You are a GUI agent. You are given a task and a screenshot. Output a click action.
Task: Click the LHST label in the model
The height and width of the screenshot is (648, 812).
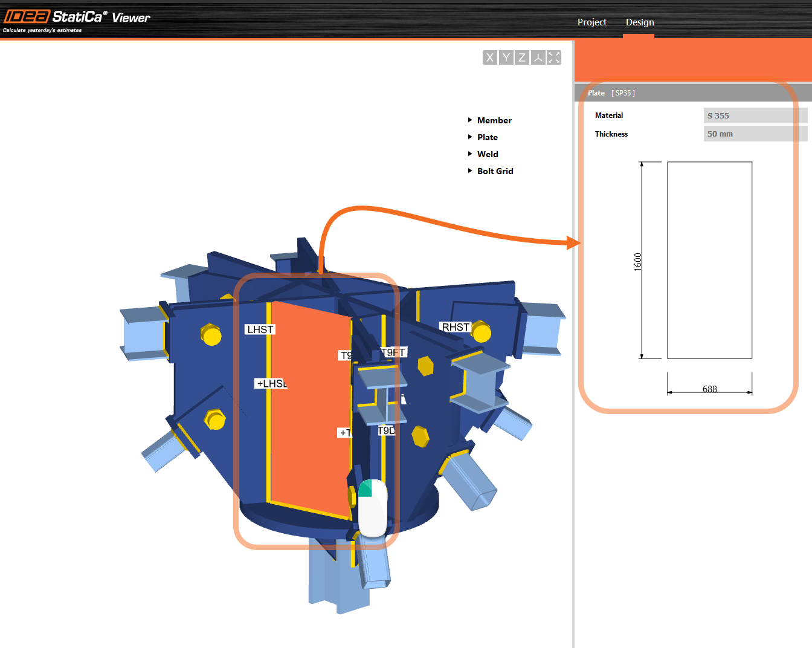click(260, 329)
